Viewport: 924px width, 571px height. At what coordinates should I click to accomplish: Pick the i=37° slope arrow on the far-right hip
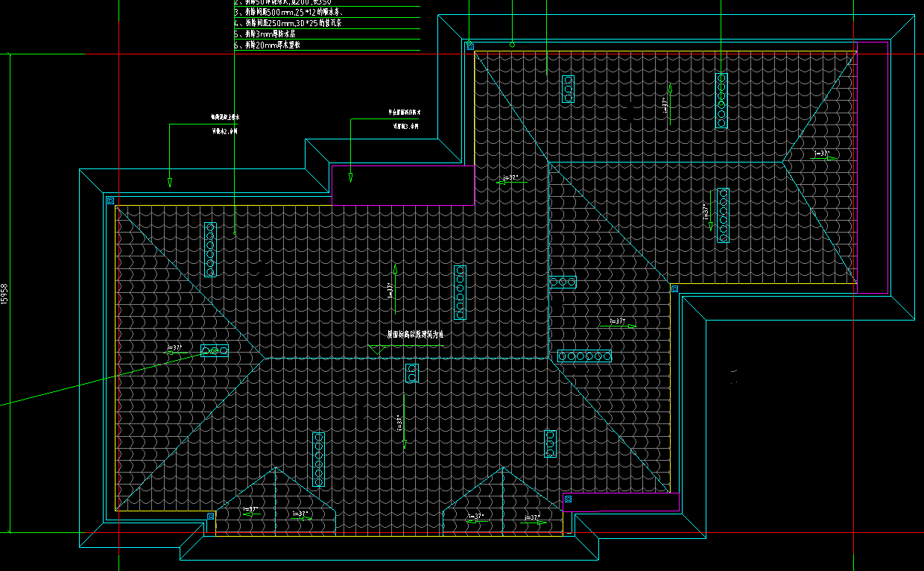coord(821,156)
